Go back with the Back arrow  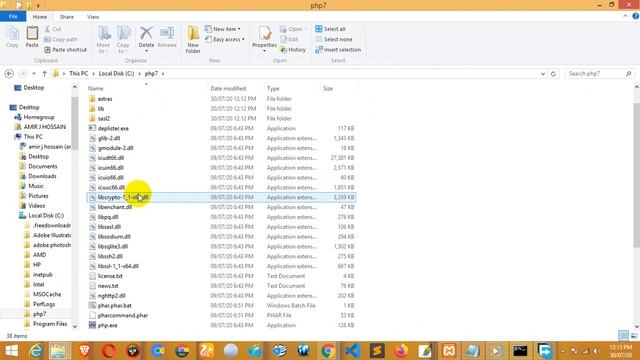tap(9, 73)
